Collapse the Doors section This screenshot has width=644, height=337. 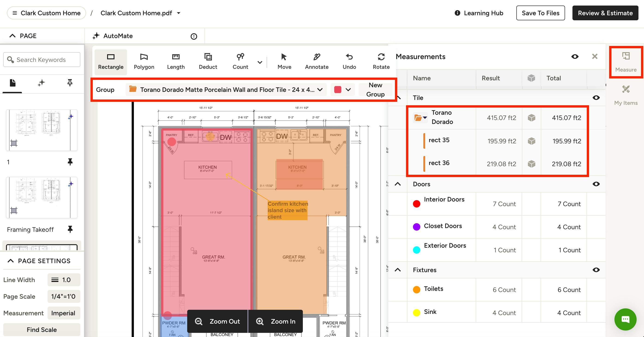[398, 184]
